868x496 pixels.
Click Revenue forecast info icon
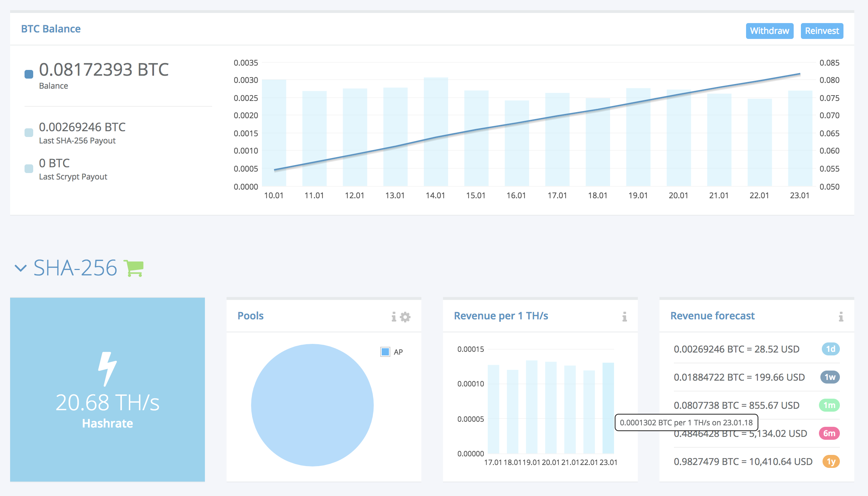[x=841, y=317]
